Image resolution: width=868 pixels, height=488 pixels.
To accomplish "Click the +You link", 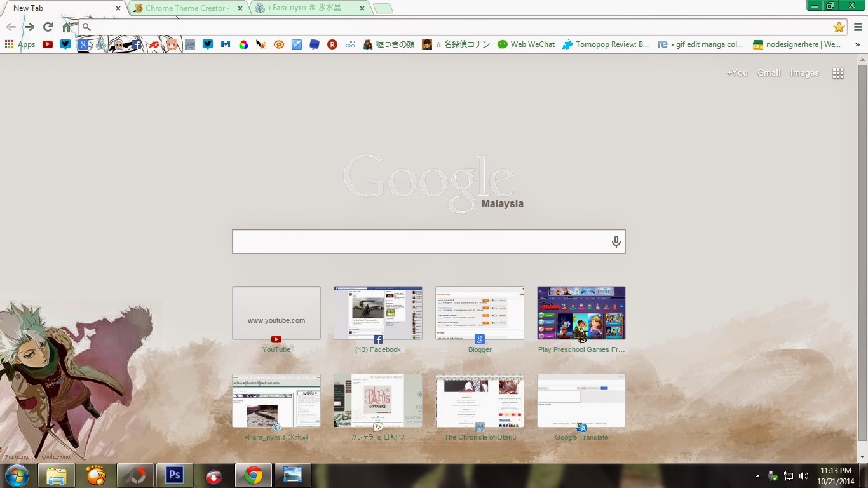I will 737,73.
